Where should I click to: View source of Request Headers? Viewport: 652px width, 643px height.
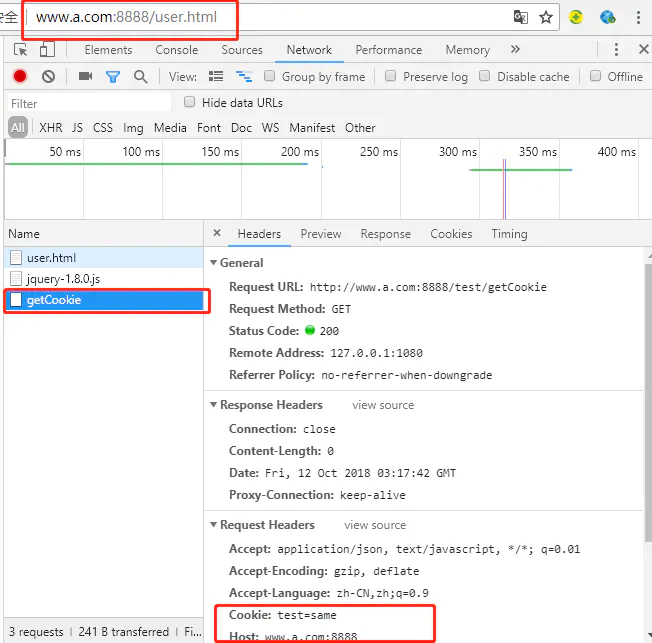pyautogui.click(x=375, y=525)
